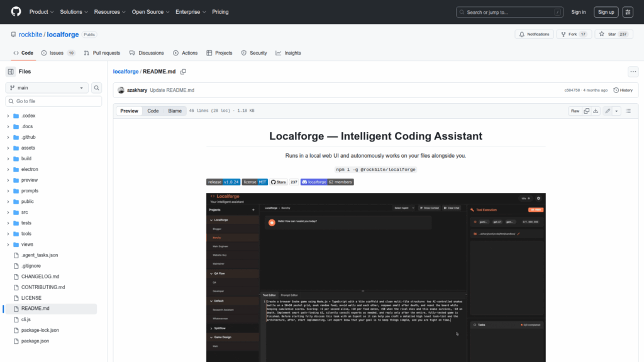Switch to the Code view of README

[153, 111]
